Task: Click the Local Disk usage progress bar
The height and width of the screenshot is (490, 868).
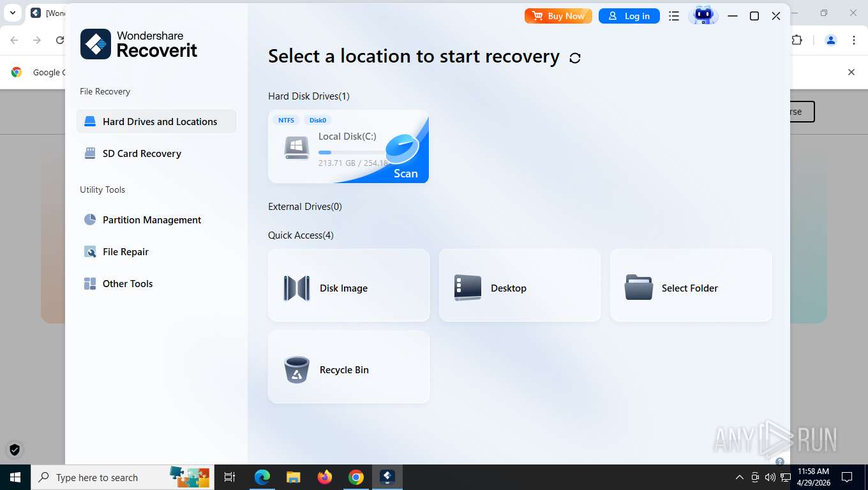Action: click(353, 152)
